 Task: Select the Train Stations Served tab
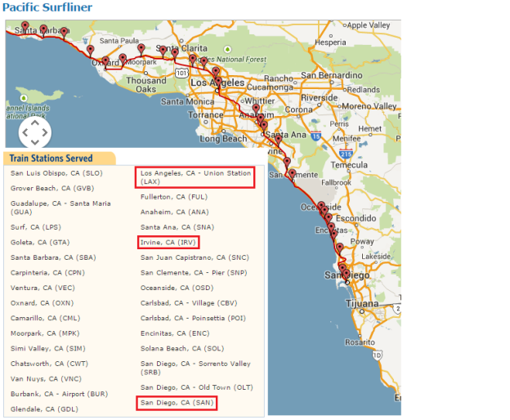51,159
